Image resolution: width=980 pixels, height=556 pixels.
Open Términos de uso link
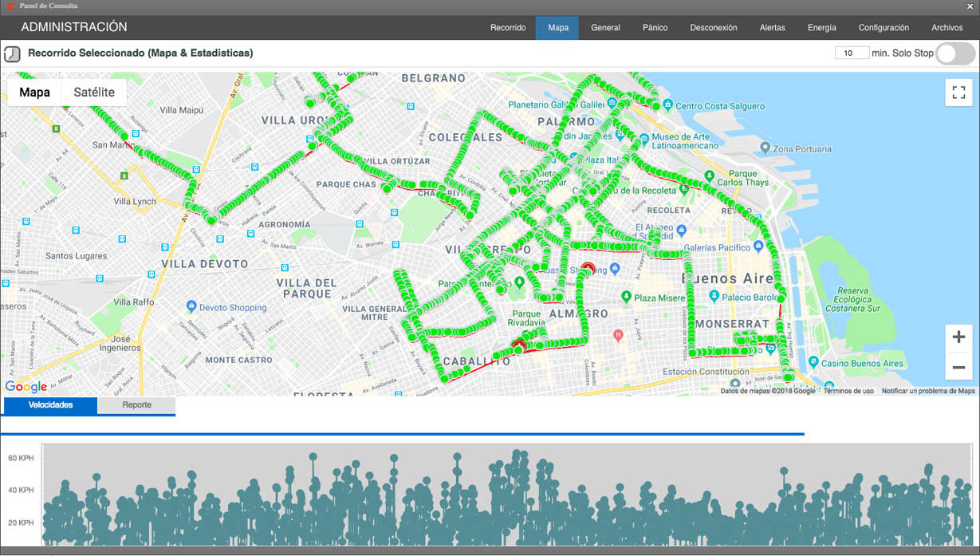tap(848, 391)
